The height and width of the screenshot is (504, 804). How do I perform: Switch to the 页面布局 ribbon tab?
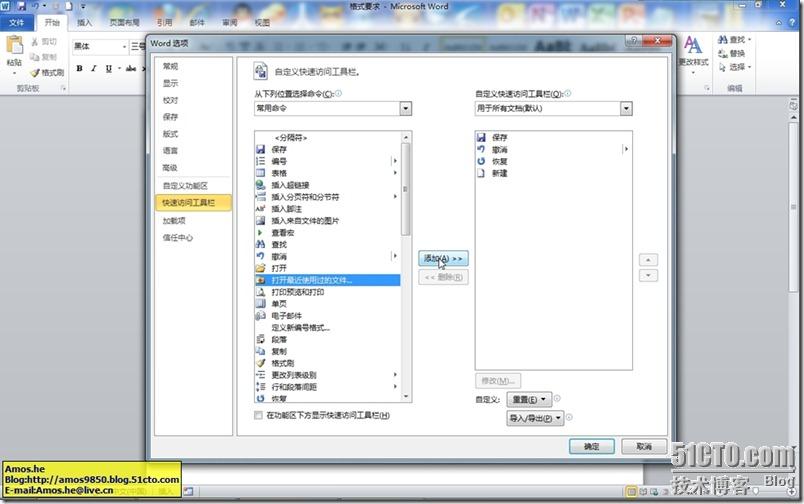tap(124, 23)
